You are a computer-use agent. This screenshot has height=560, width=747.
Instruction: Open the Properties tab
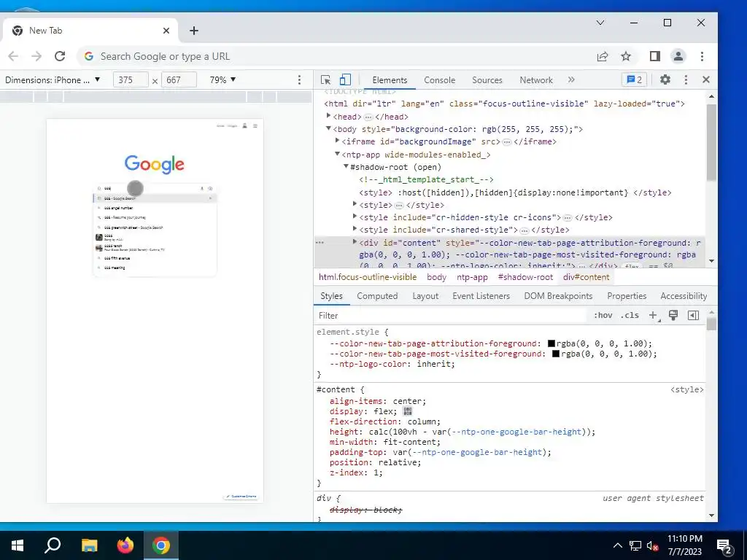click(x=627, y=296)
